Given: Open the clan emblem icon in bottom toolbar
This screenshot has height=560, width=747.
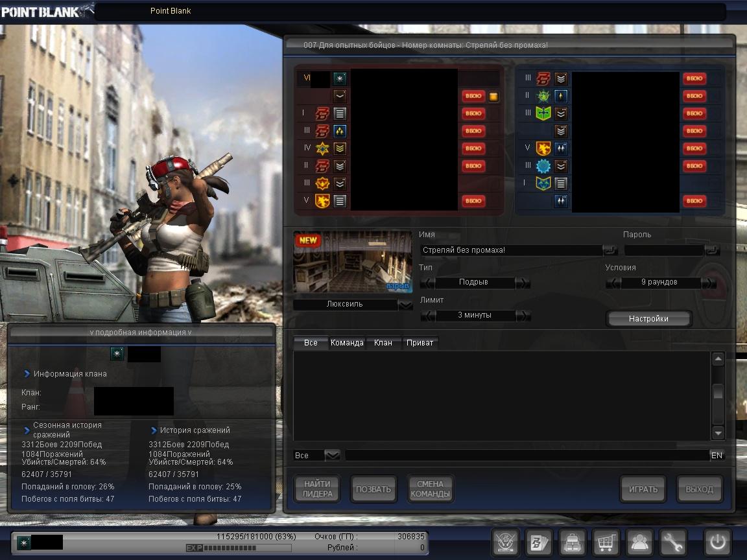Looking at the screenshot, I should click(506, 542).
